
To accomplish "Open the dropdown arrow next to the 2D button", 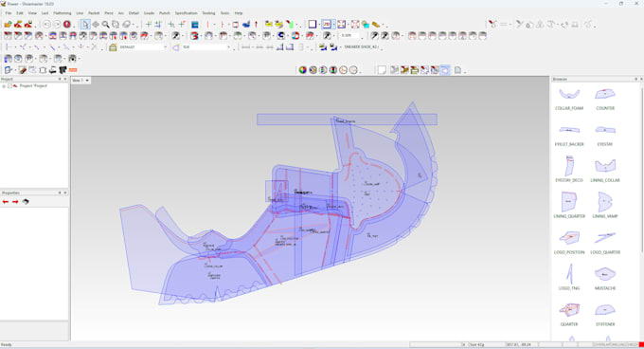I will click(x=333, y=25).
